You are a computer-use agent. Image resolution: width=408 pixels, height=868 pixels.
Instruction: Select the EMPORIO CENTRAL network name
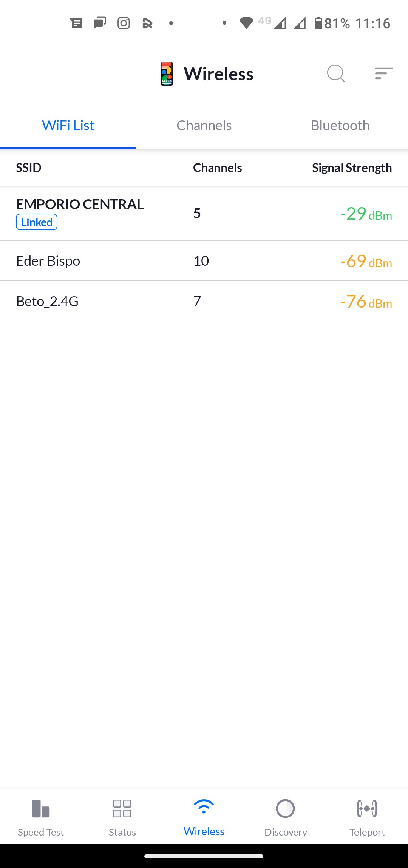(x=80, y=204)
